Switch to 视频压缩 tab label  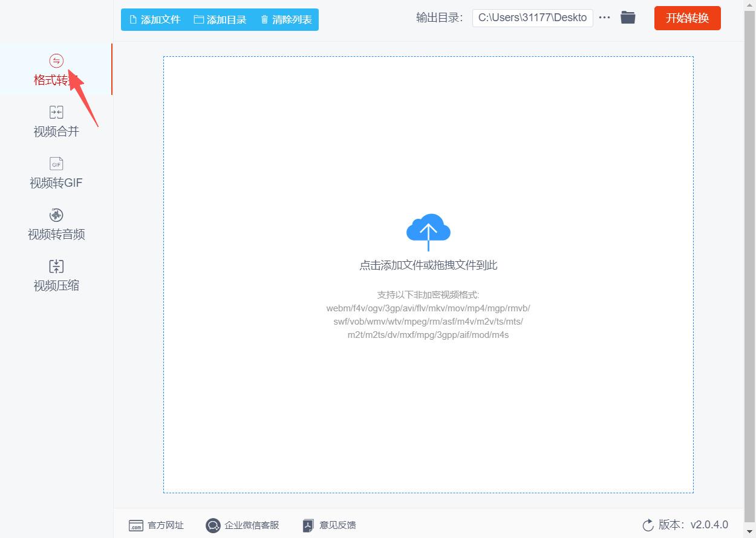point(56,285)
